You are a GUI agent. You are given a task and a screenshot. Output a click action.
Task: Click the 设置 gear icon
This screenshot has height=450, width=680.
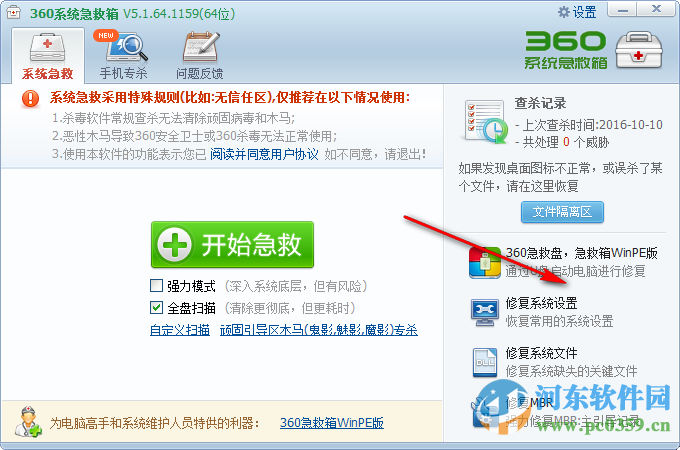point(563,12)
